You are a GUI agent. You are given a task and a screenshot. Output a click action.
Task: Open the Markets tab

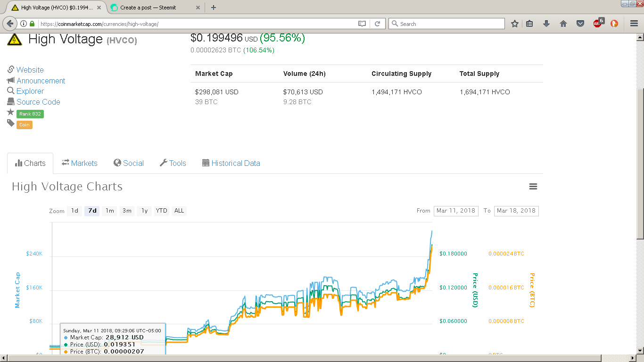tap(80, 163)
